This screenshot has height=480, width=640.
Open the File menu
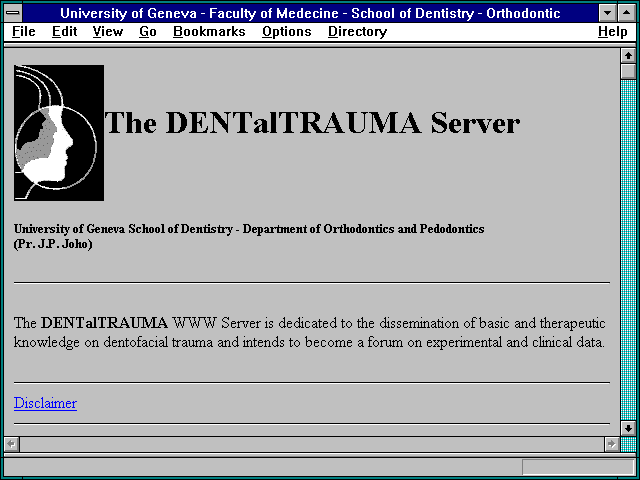point(24,31)
